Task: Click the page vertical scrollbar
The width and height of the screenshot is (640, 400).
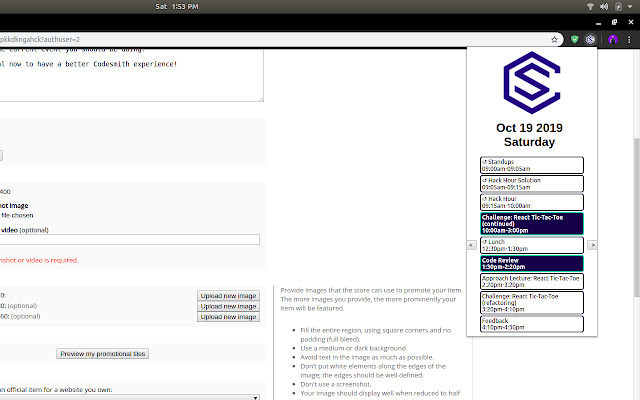Action: pos(637,217)
